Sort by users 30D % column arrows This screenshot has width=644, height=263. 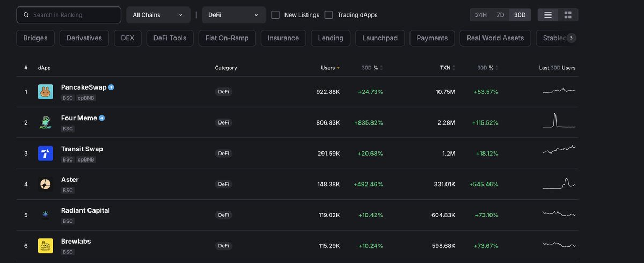382,68
